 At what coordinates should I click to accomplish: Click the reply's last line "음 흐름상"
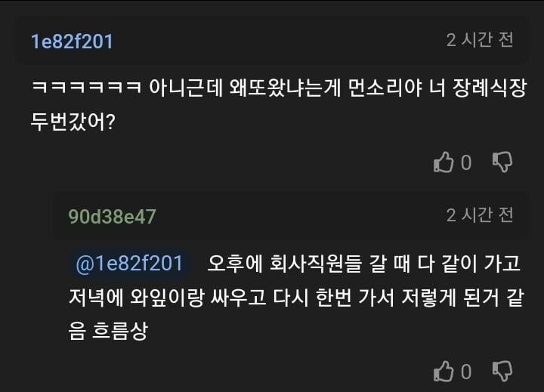(x=107, y=330)
